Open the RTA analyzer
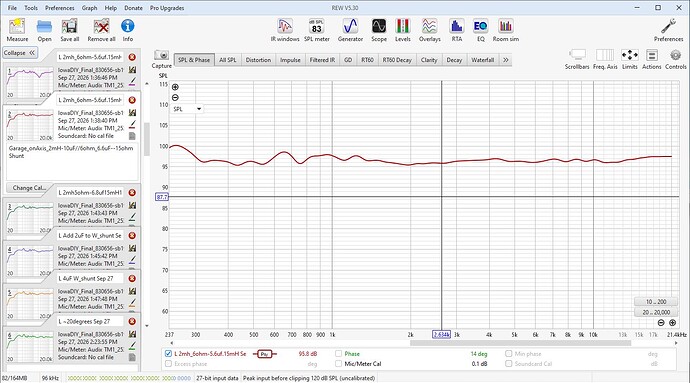The height and width of the screenshot is (383, 690). (457, 30)
